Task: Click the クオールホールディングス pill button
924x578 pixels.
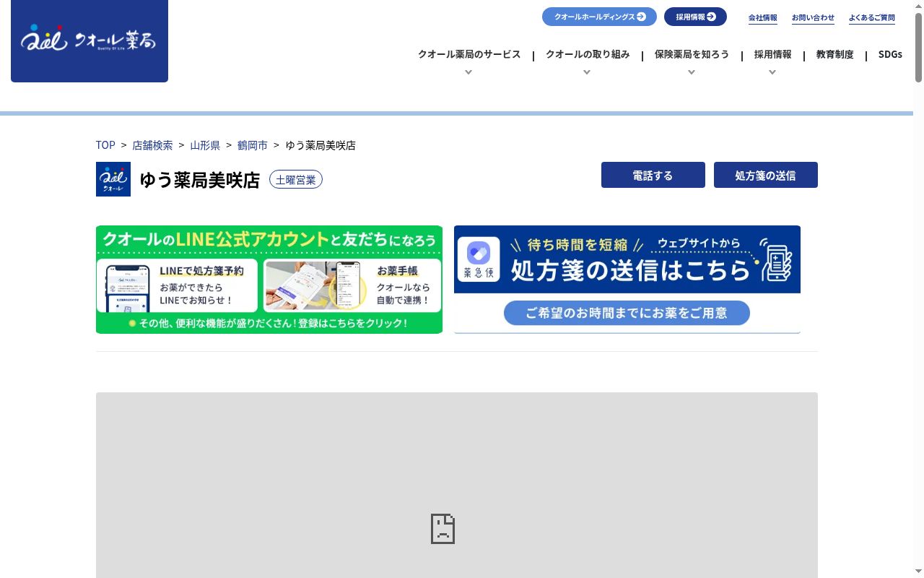Action: click(x=599, y=17)
